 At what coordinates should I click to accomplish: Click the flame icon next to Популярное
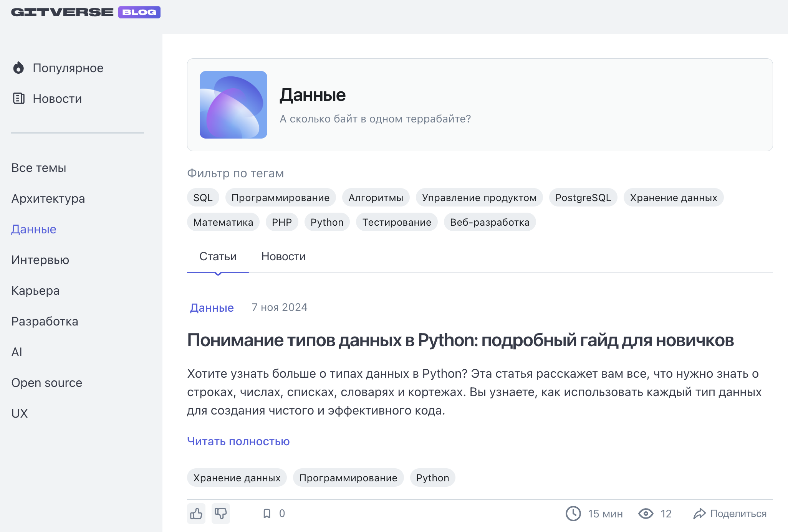coord(18,68)
